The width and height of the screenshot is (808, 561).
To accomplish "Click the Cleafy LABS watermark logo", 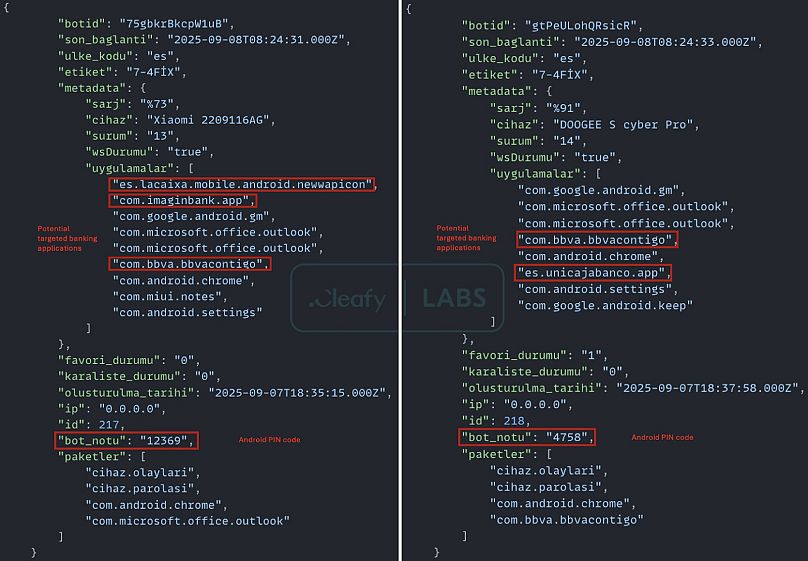I will click(397, 298).
